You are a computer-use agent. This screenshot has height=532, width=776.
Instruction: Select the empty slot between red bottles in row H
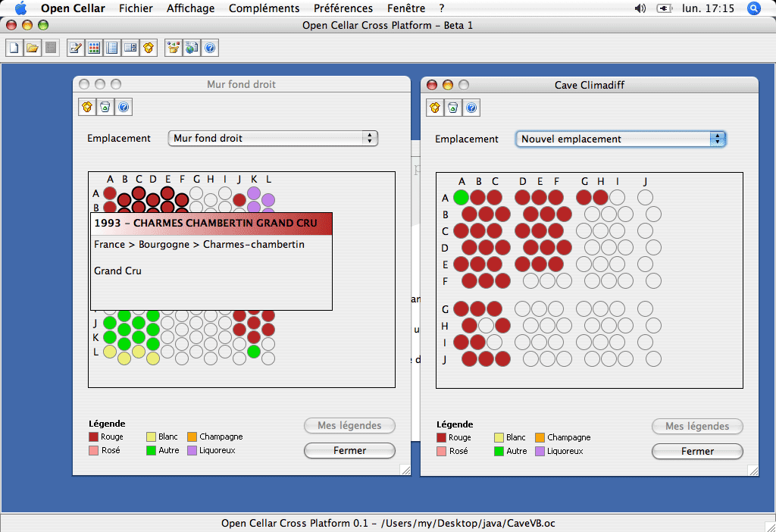point(486,326)
